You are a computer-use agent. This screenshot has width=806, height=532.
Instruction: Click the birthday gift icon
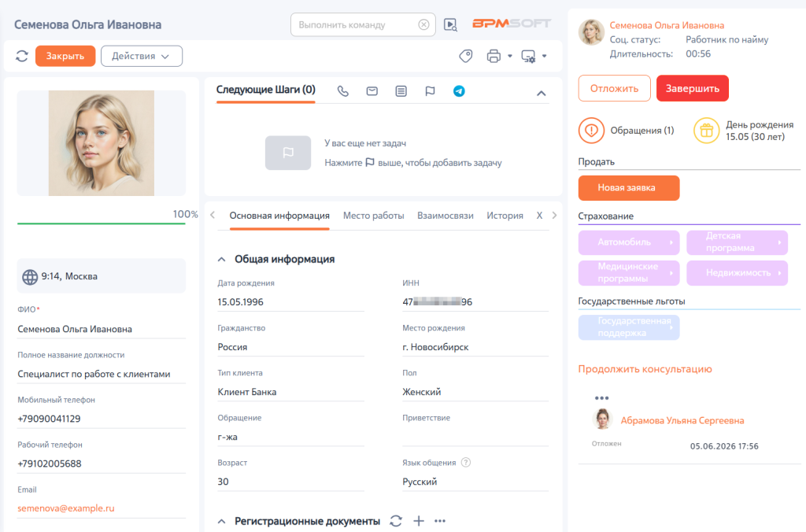[706, 131]
